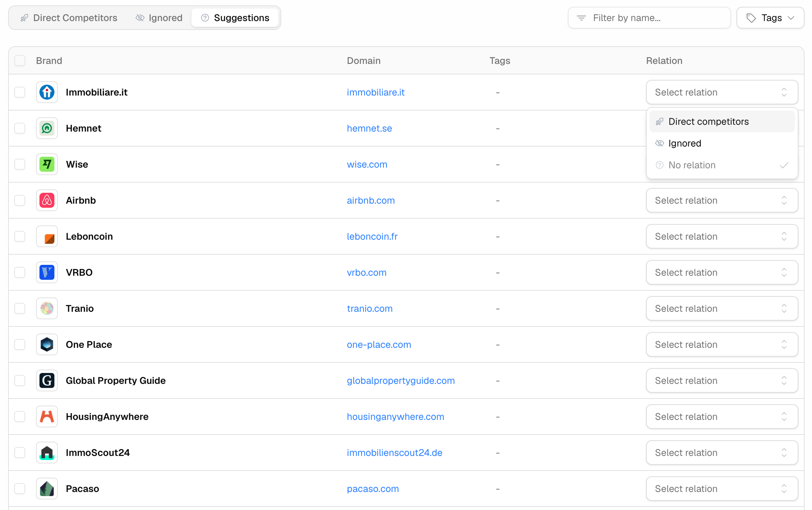Click the One Place brand logo

point(47,344)
